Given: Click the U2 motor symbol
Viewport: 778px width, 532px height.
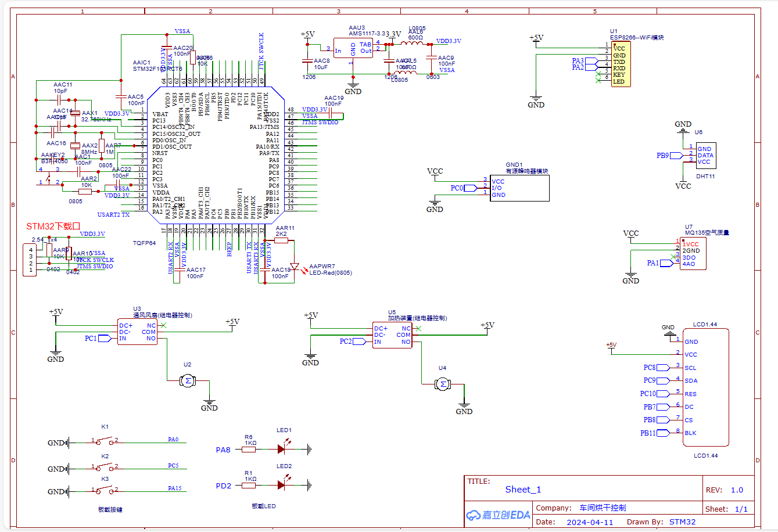Looking at the screenshot, I should (x=187, y=381).
